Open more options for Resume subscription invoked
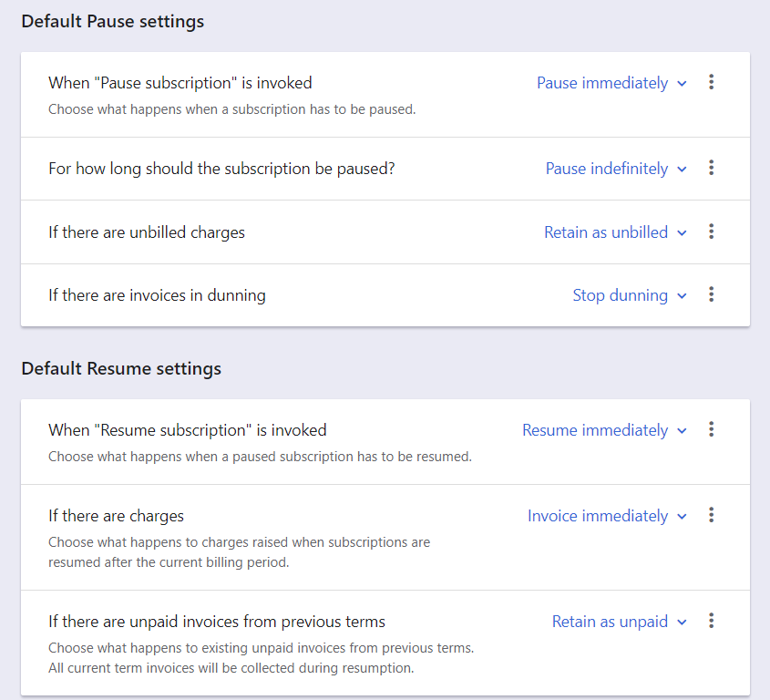Screen dimensions: 770x700 [712, 430]
